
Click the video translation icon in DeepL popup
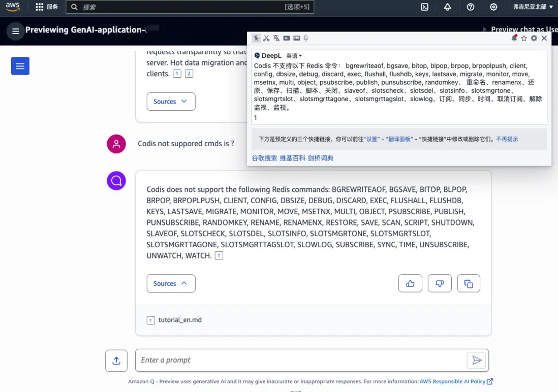click(286, 38)
